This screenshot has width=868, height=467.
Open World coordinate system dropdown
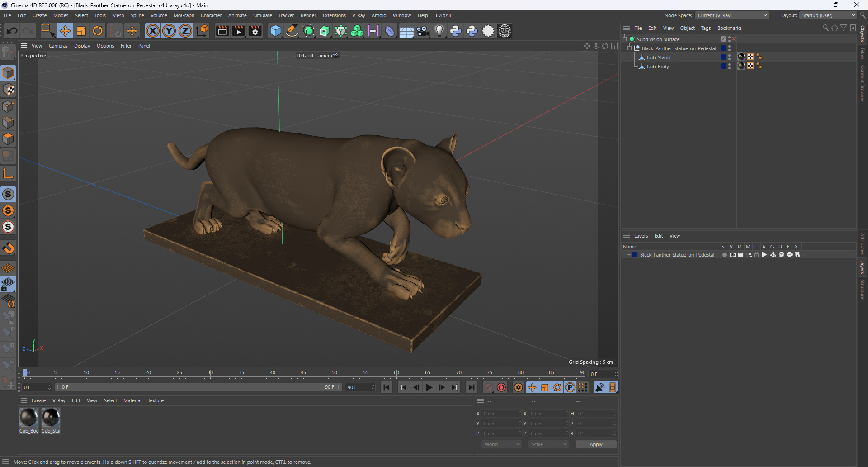click(x=501, y=444)
